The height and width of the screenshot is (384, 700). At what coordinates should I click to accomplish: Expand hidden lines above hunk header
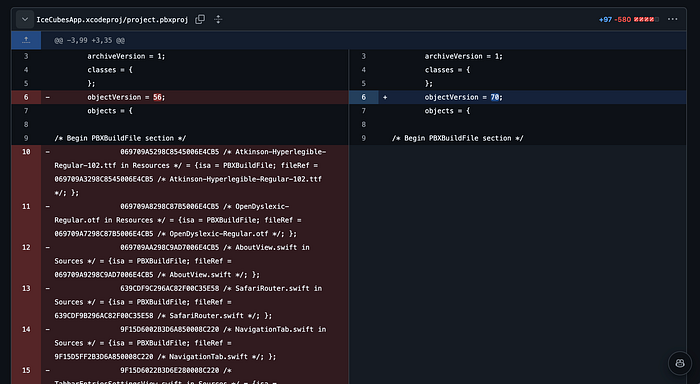(26, 40)
